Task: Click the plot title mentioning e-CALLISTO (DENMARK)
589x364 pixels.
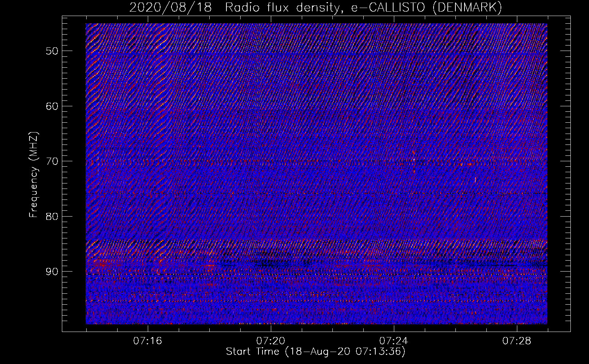Action: coord(316,8)
